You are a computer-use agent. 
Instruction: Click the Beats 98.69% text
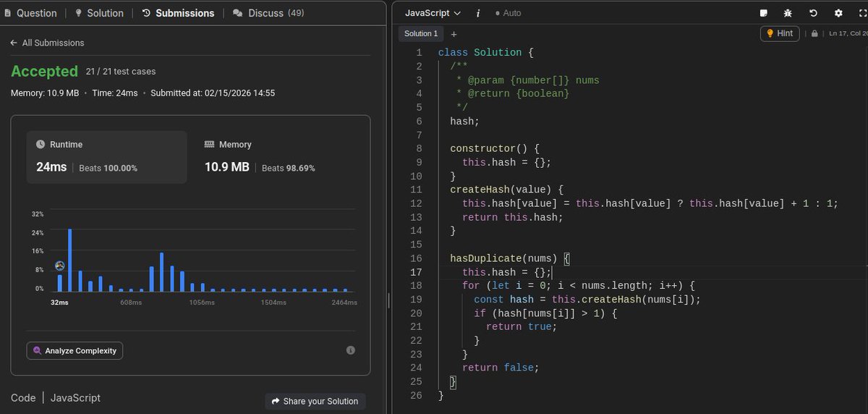tap(288, 168)
